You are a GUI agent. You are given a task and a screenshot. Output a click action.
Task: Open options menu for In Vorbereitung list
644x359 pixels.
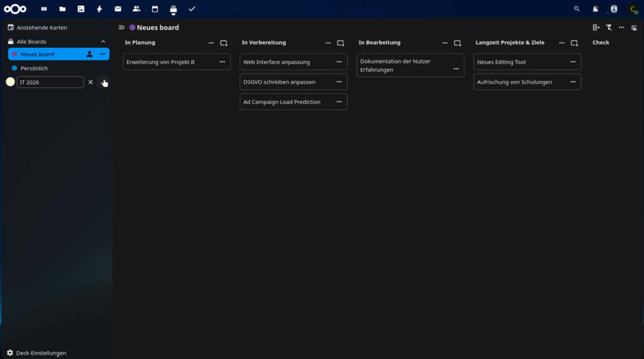tap(328, 43)
